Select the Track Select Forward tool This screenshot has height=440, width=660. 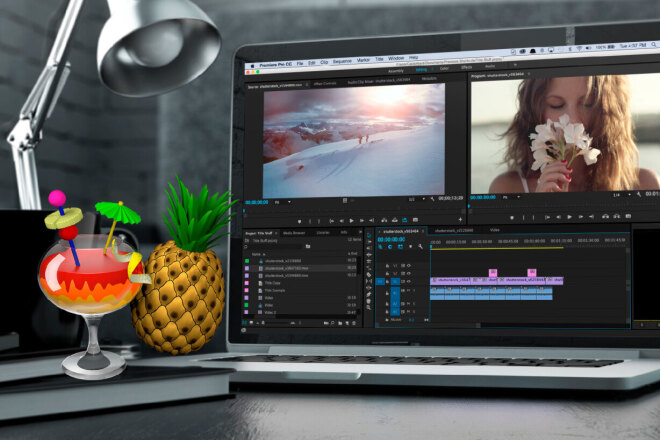(369, 242)
